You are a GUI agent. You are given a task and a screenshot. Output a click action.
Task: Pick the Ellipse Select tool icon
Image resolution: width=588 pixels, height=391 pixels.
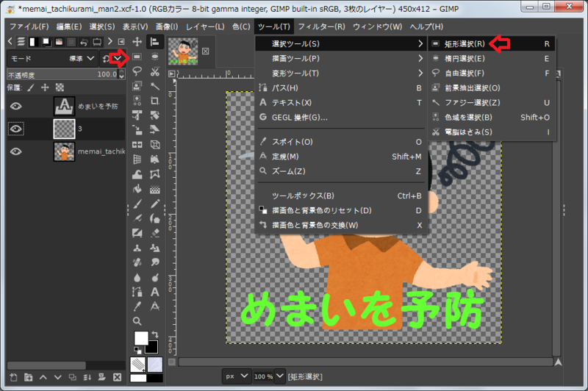[154, 57]
